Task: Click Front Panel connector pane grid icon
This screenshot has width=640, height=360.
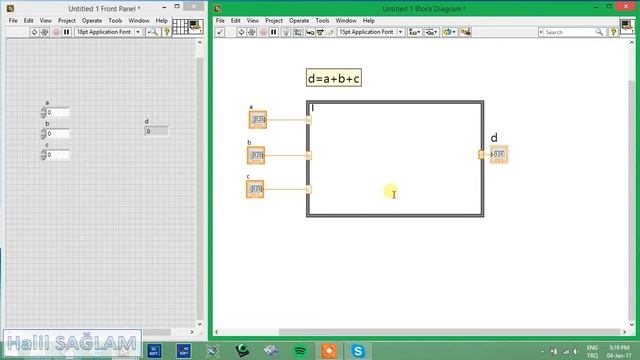Action: (x=180, y=27)
